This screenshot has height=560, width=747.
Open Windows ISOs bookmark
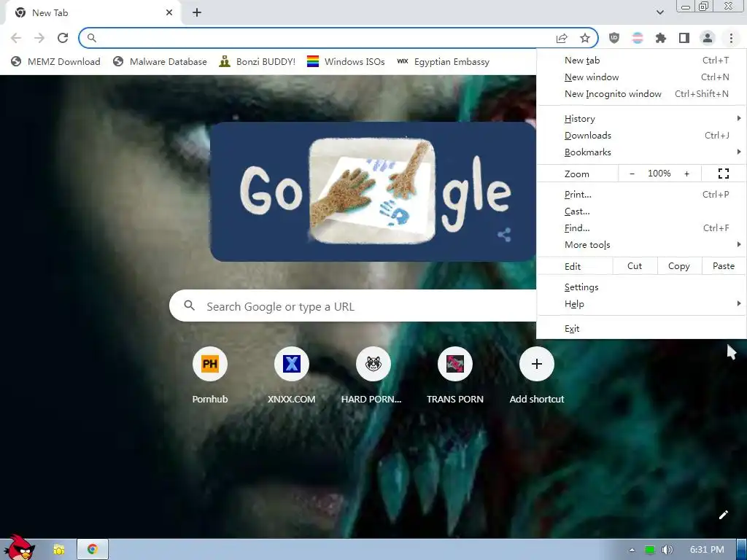coord(346,61)
